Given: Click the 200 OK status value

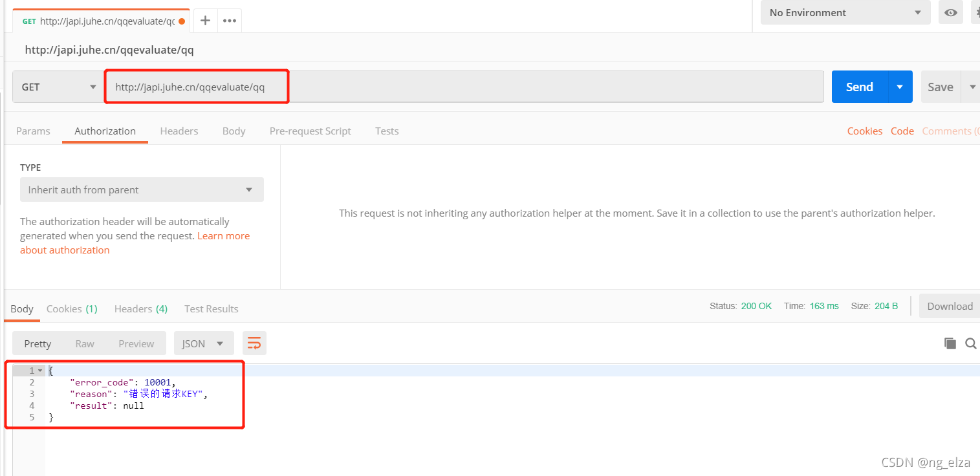Looking at the screenshot, I should coord(756,306).
